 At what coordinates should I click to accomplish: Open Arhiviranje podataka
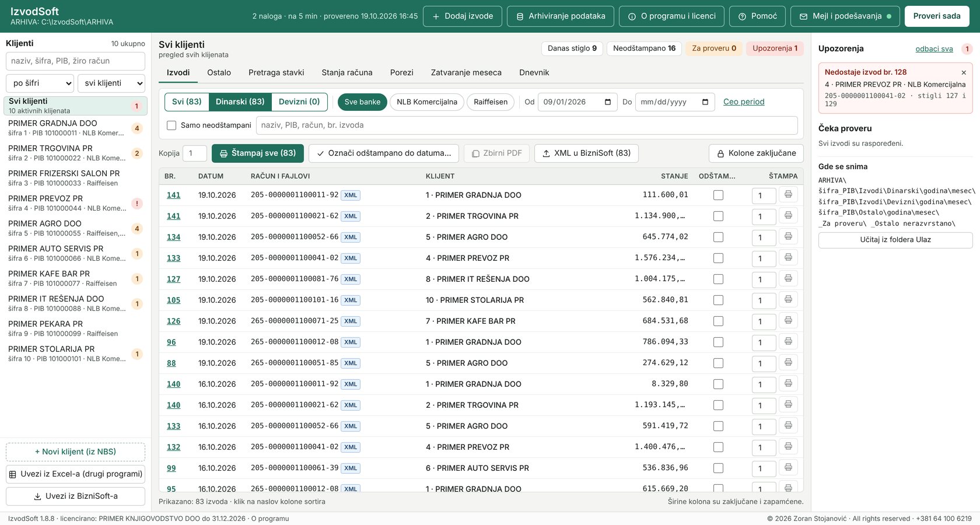pyautogui.click(x=561, y=16)
